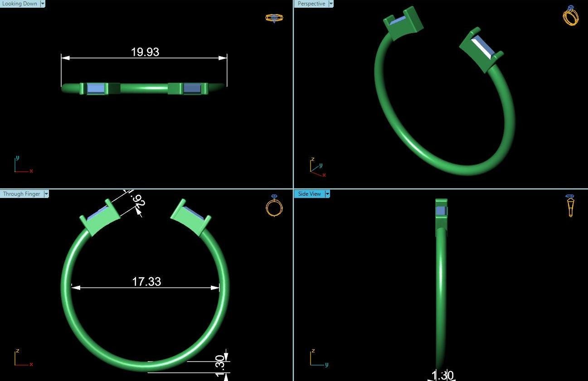Click the perspective ring icon in Perspective viewport
Image resolution: width=588 pixels, height=381 pixels.
tap(570, 16)
